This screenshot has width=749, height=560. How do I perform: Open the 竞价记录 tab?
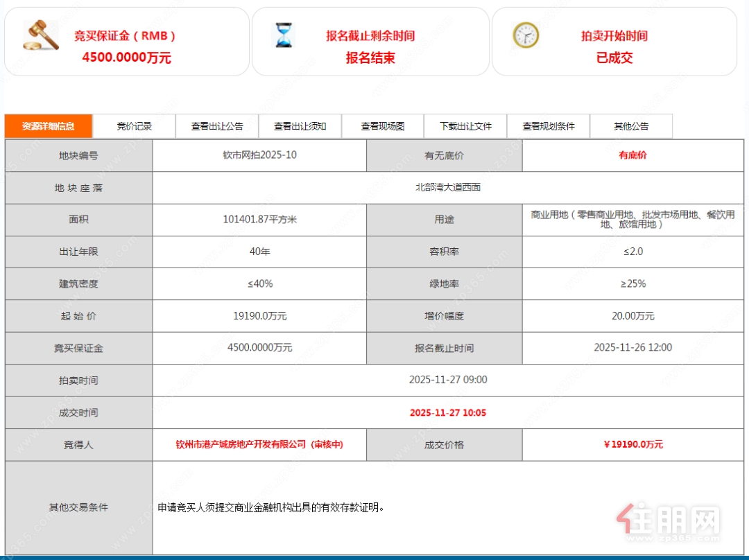134,126
